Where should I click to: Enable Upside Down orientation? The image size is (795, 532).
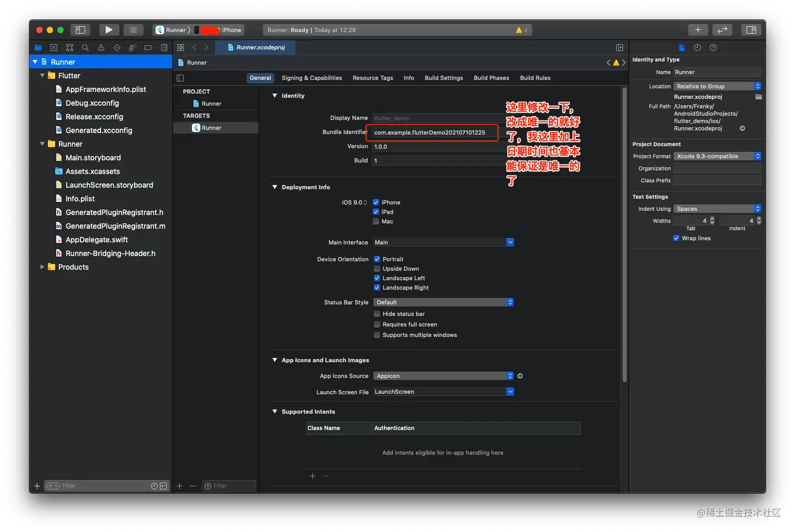tap(377, 269)
